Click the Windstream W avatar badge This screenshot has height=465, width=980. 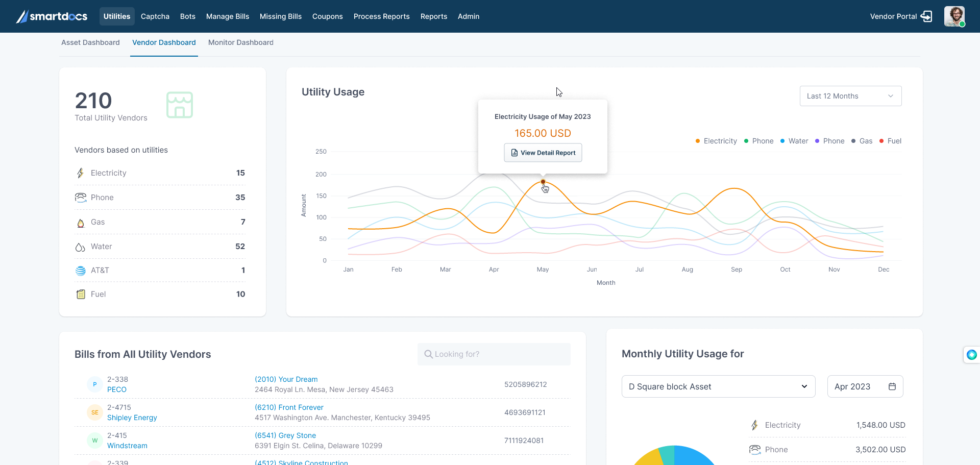click(94, 440)
